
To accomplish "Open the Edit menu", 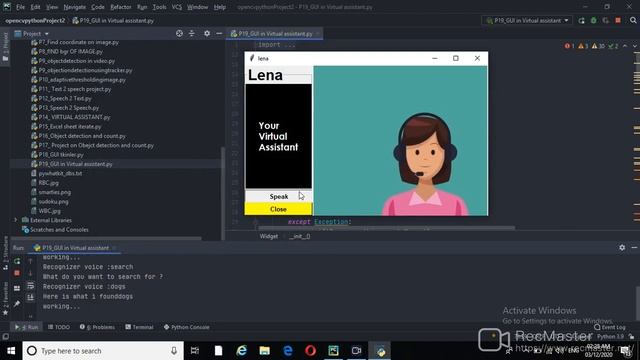I will (36, 7).
